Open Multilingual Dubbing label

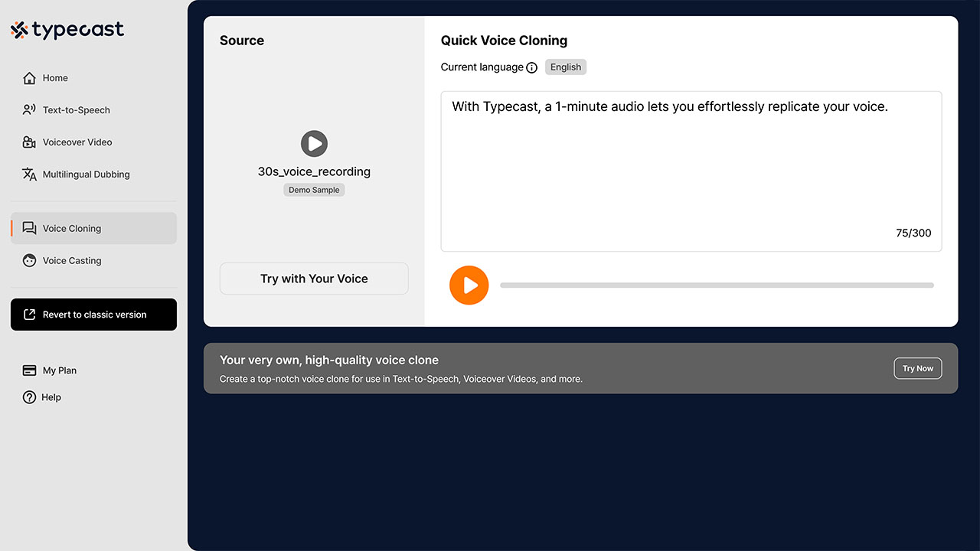pyautogui.click(x=87, y=174)
